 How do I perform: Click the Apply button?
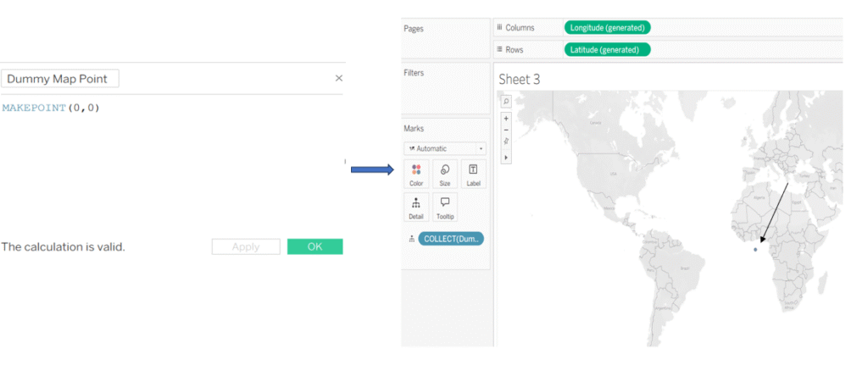(x=246, y=246)
